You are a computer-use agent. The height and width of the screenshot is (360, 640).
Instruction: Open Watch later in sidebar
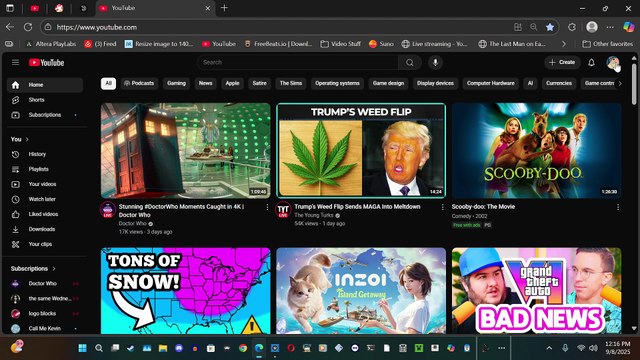coord(44,199)
